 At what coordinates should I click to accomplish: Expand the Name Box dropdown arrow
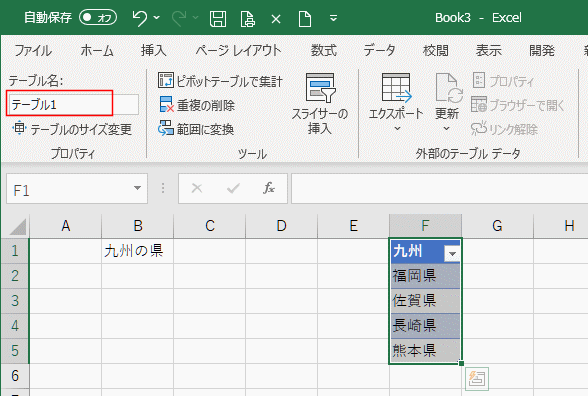(x=137, y=188)
